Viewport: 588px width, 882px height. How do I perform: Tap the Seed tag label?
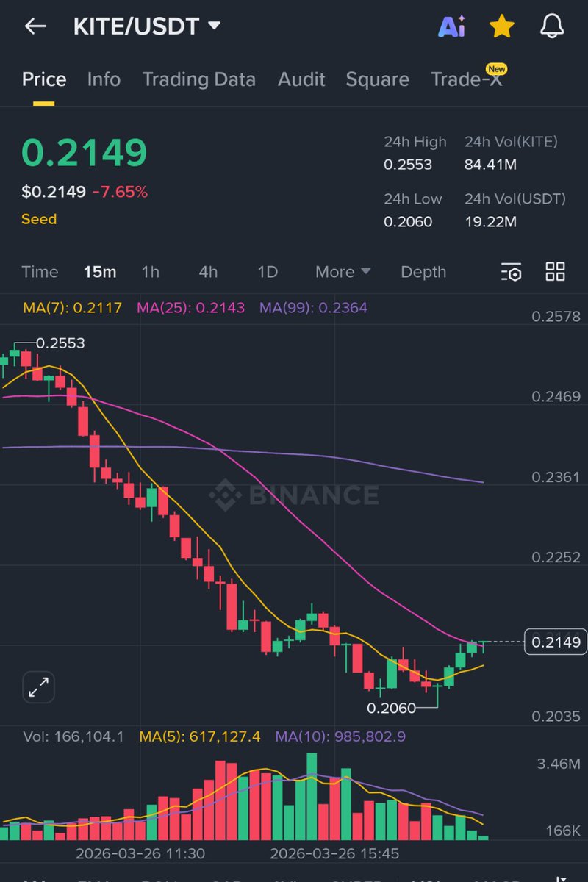click(x=39, y=219)
